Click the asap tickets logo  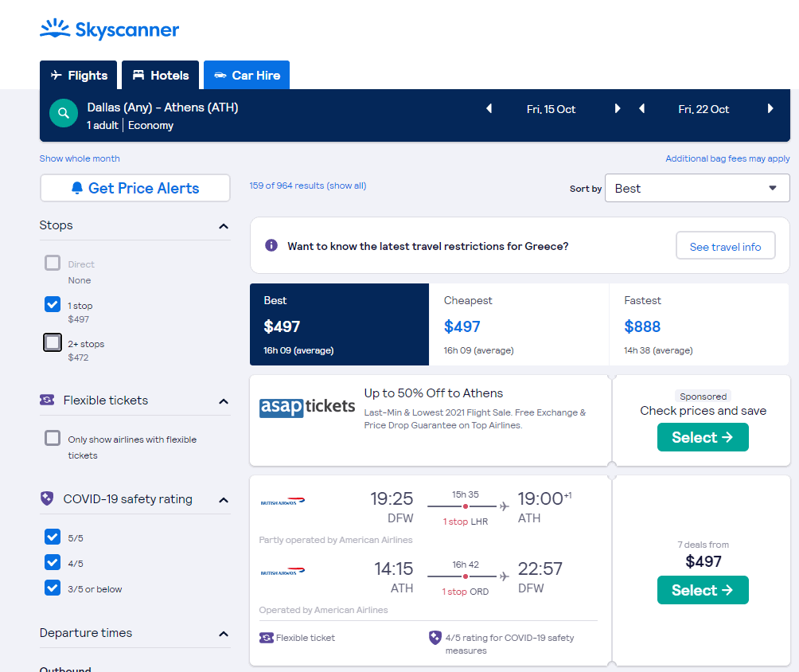pyautogui.click(x=306, y=406)
